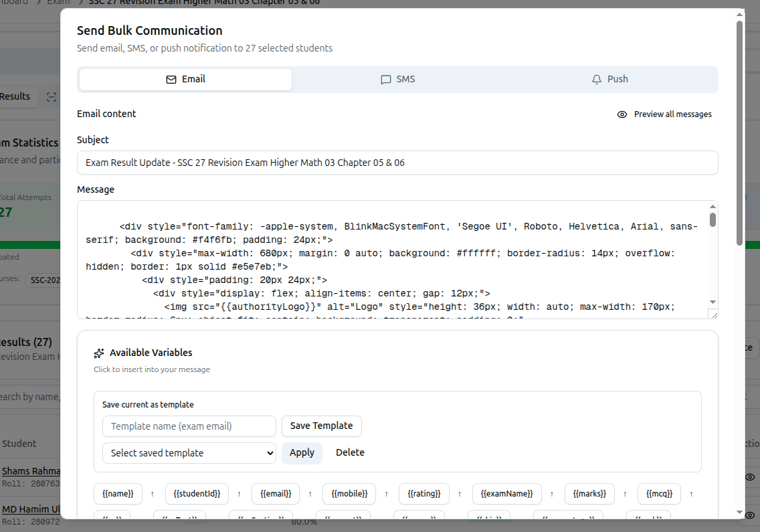The width and height of the screenshot is (760, 532).
Task: Click Preview all messages
Action: click(664, 114)
